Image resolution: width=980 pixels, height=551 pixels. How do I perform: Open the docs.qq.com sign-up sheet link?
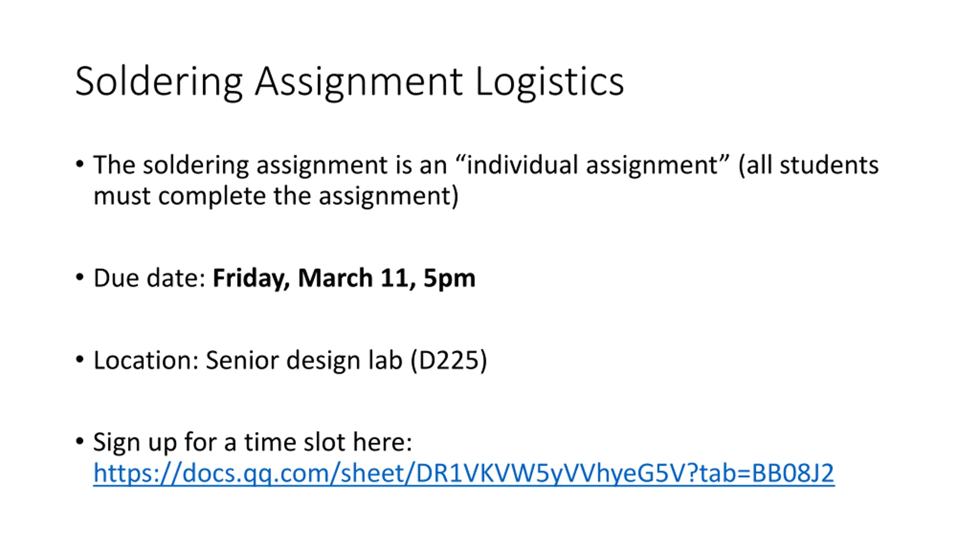coord(464,473)
